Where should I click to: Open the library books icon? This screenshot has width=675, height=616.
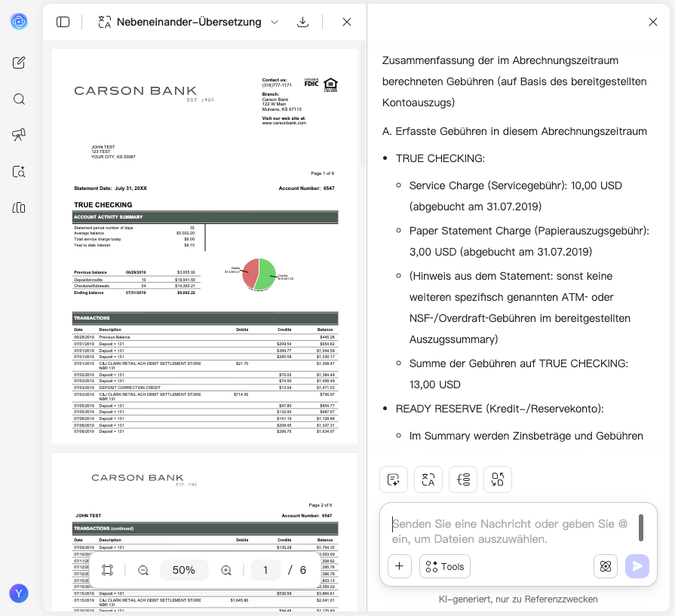[19, 208]
